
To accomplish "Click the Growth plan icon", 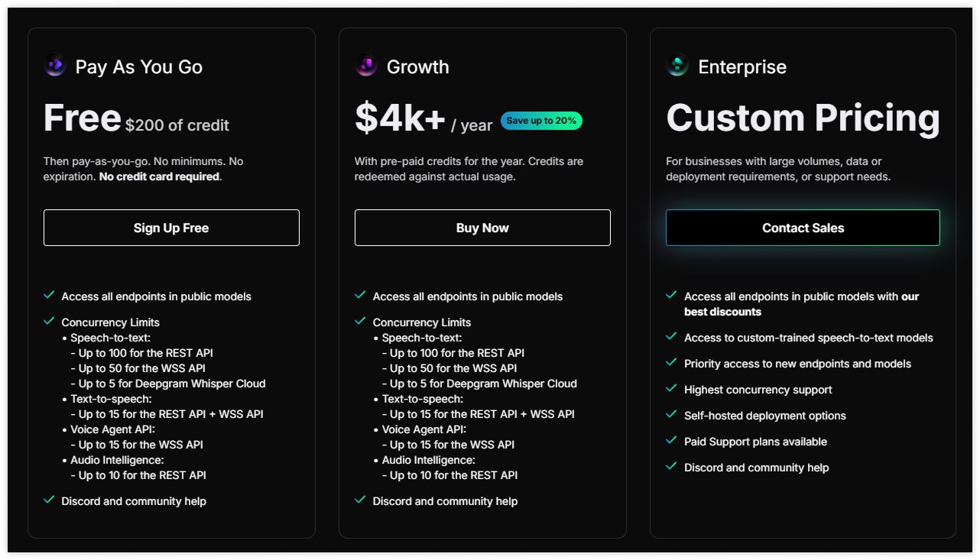I will (366, 66).
